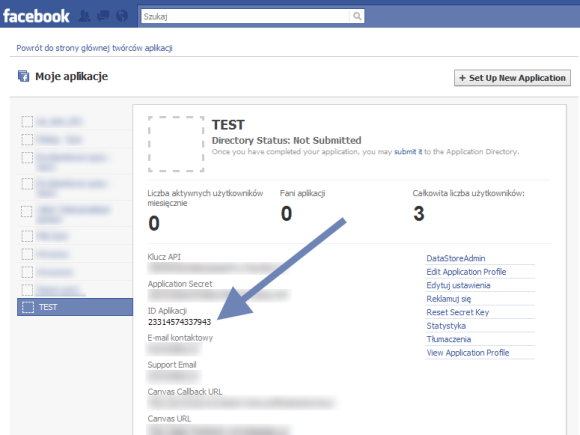Focus the Szukaj search field
This screenshot has height=435, width=580.
(245, 16)
